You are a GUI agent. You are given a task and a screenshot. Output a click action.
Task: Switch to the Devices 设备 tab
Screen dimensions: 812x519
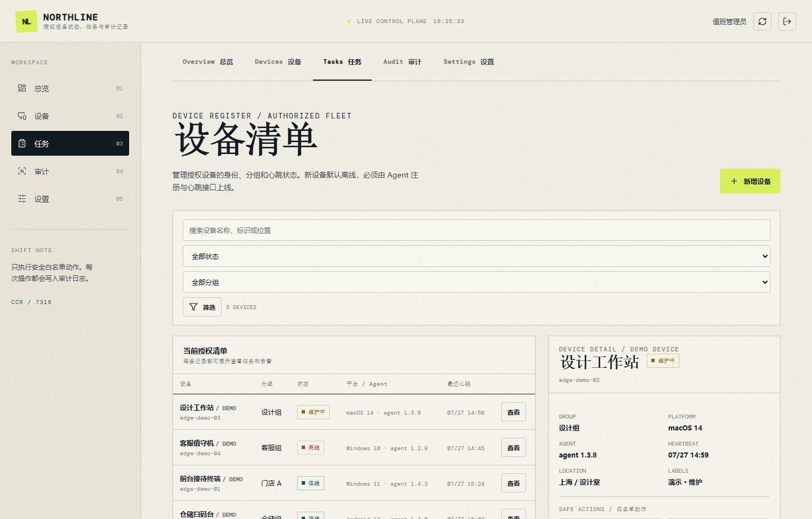tap(278, 62)
